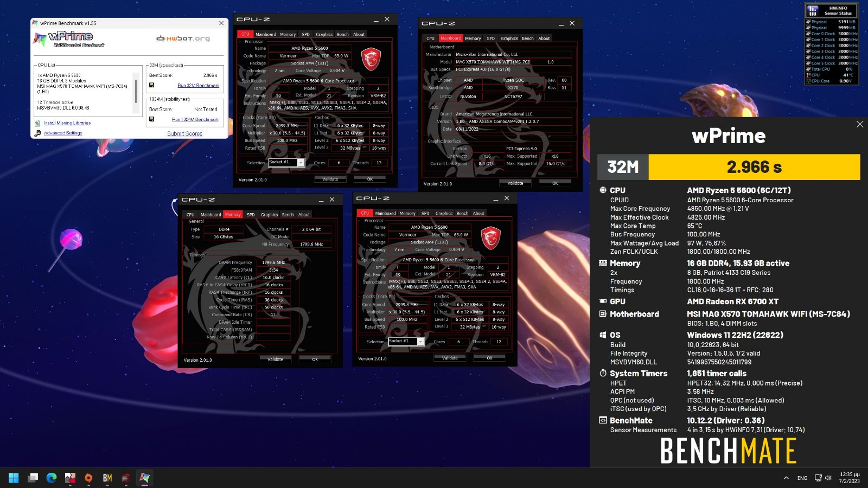Open the orange Origin-style app on the taskbar

tap(88, 478)
